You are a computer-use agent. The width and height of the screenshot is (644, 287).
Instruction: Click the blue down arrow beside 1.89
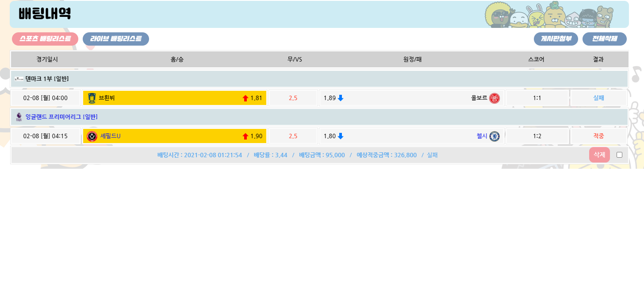point(341,98)
